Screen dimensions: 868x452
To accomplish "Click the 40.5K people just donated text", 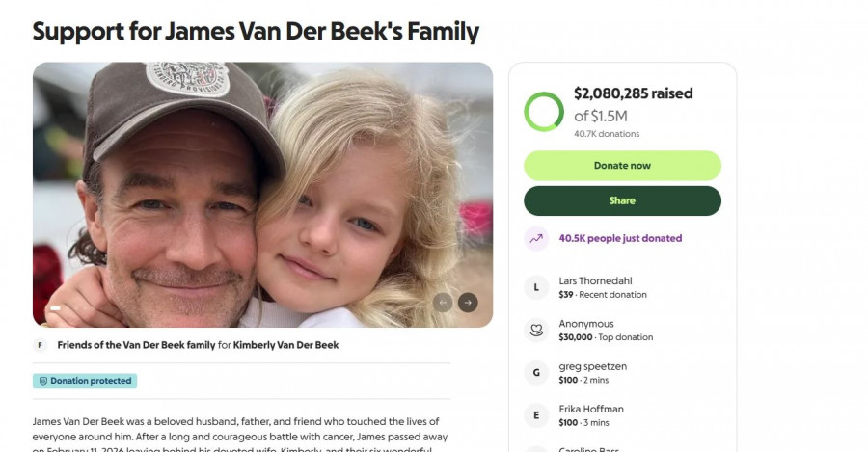I will pyautogui.click(x=620, y=238).
